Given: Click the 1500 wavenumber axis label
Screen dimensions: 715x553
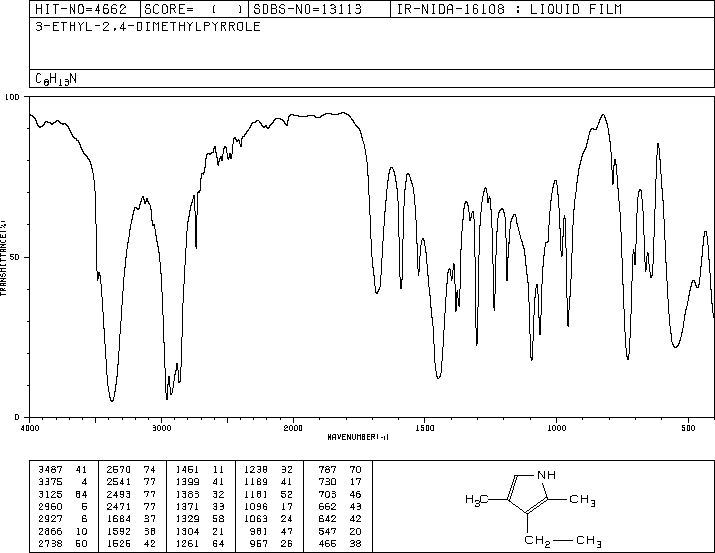Looking at the screenshot, I should click(425, 428).
